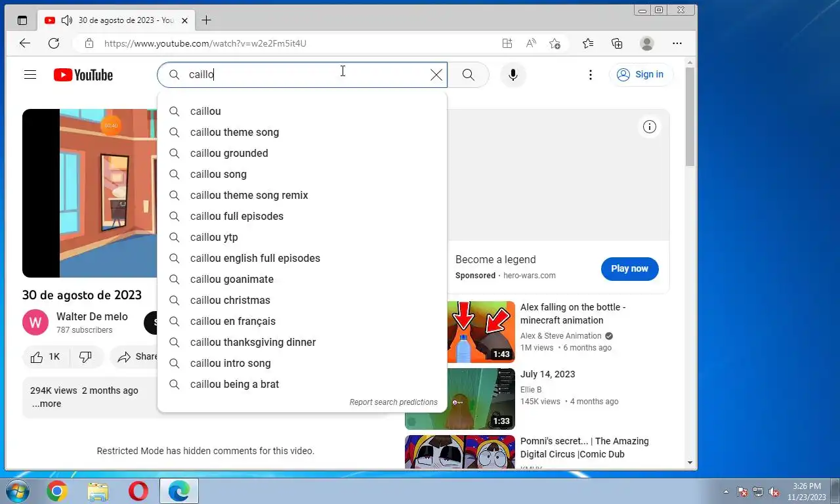Click the browser back arrow

point(25,43)
